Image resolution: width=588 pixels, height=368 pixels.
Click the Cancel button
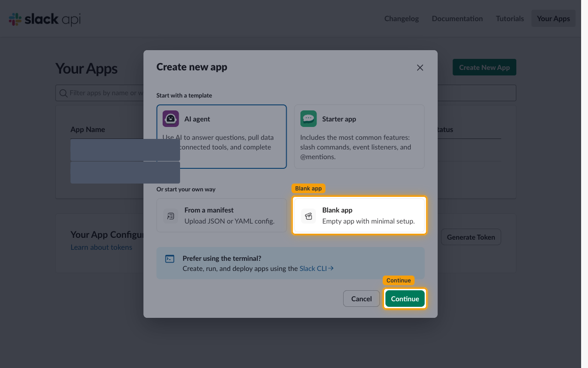(362, 299)
